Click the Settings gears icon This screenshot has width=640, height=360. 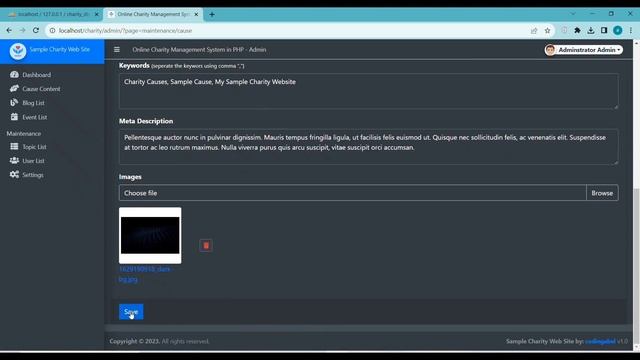(14, 175)
